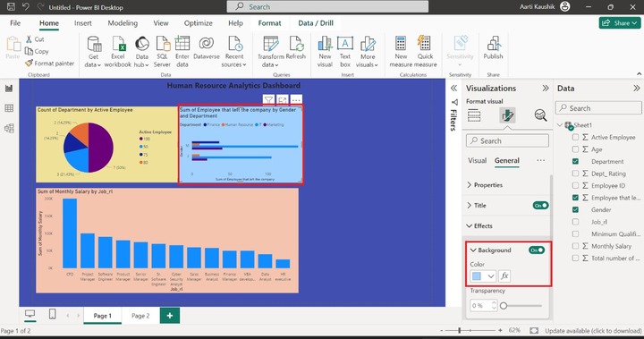Toggle the Title switch off
Screen dimensions: 644x339
pos(540,206)
